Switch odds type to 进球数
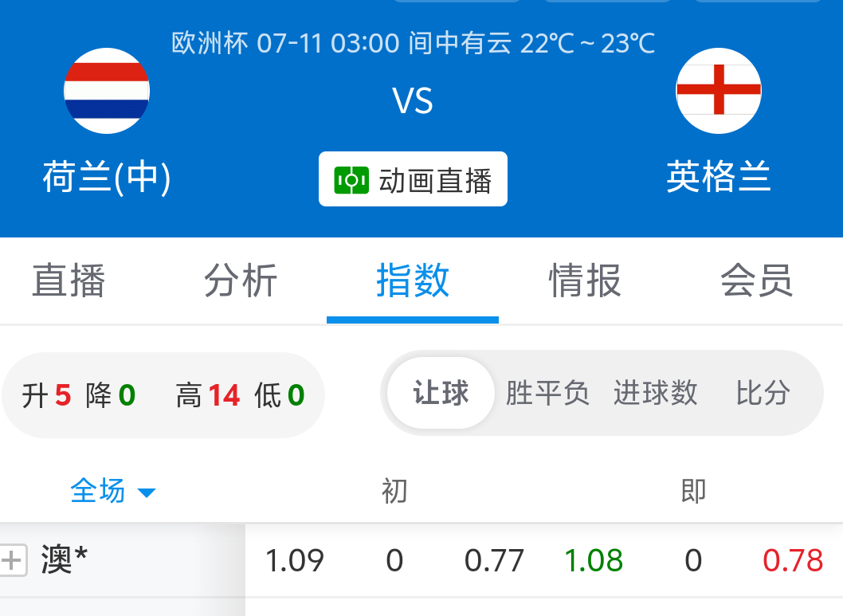This screenshot has width=843, height=616. point(655,393)
